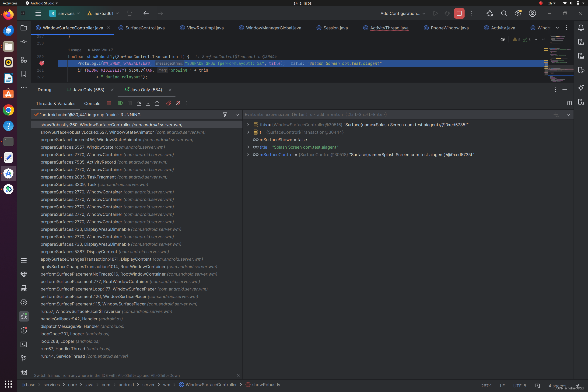Click the Mute Breakpoints icon
This screenshot has width=588, height=392.
pyautogui.click(x=178, y=103)
